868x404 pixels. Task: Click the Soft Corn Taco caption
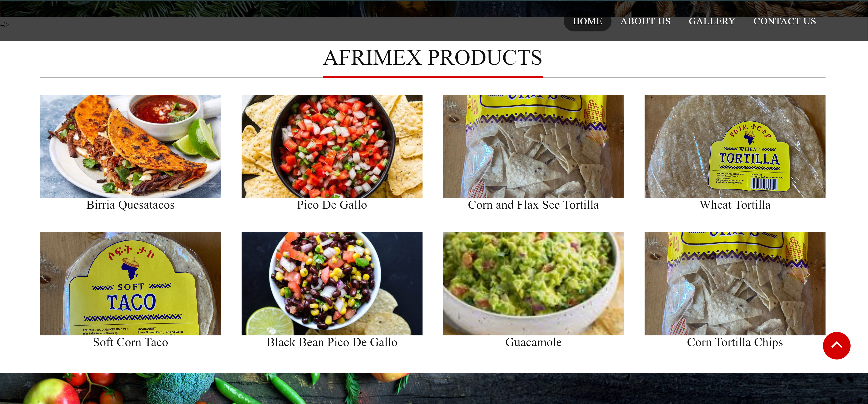130,342
